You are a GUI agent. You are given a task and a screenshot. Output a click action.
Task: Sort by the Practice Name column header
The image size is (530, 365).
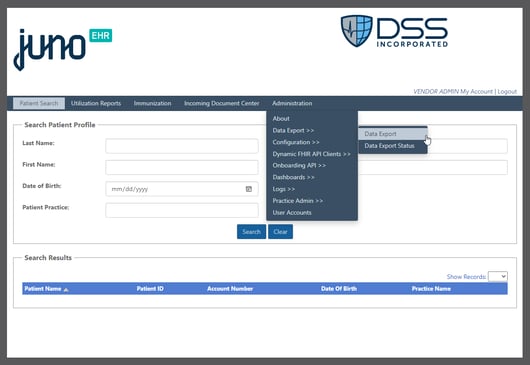[x=431, y=289]
